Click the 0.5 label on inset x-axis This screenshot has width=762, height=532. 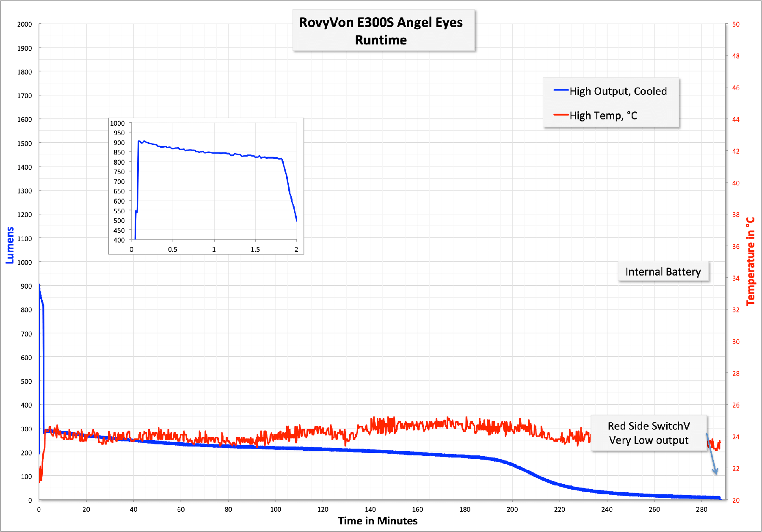(172, 250)
